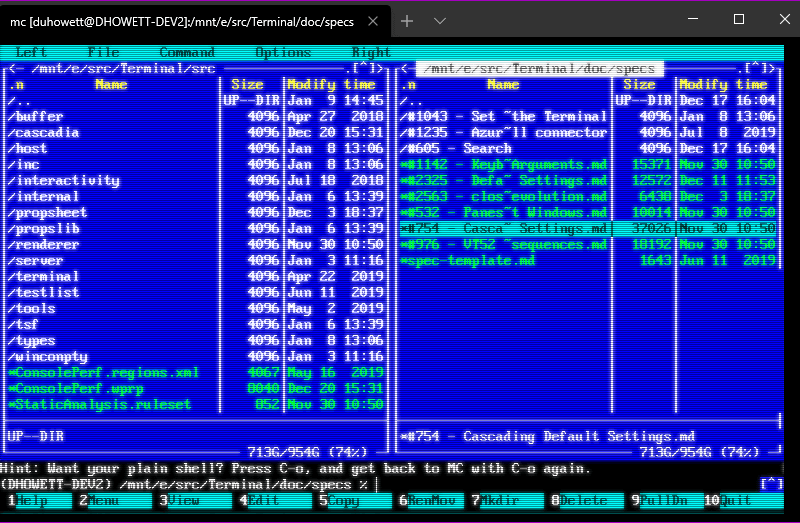Image resolution: width=800 pixels, height=523 pixels.
Task: Click the 10Quit function key button
Action: click(x=743, y=501)
